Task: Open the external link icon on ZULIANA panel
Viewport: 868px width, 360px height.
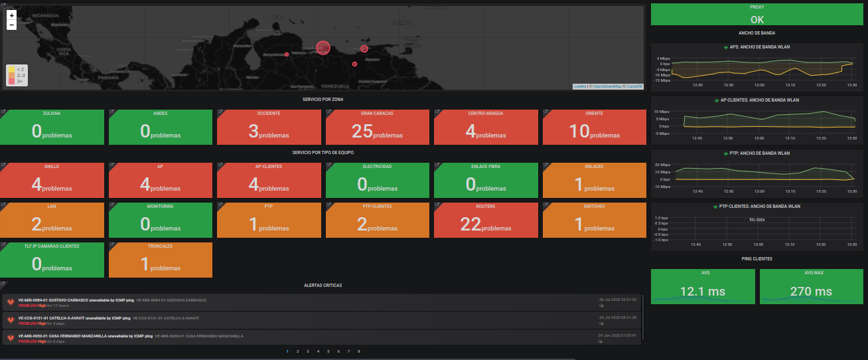Action: point(4,112)
